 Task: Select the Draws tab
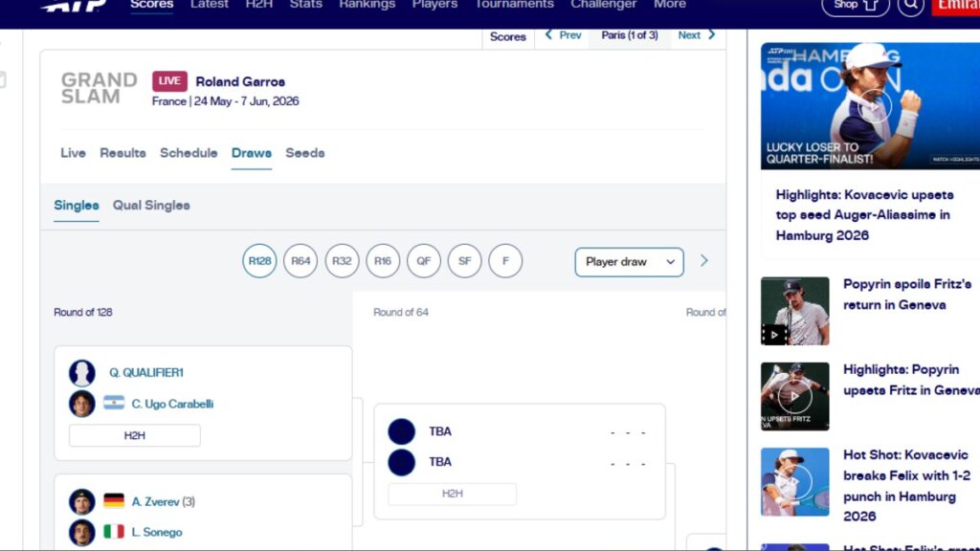click(x=252, y=153)
